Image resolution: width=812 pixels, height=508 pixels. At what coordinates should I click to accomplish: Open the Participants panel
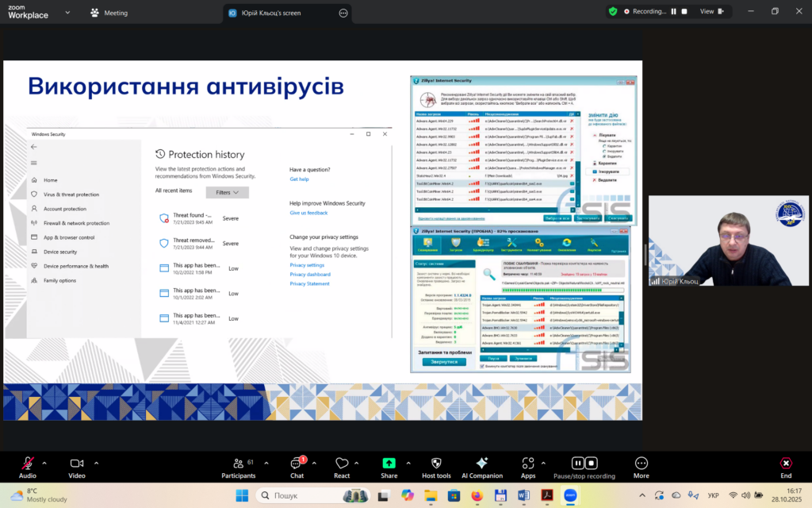tap(238, 464)
